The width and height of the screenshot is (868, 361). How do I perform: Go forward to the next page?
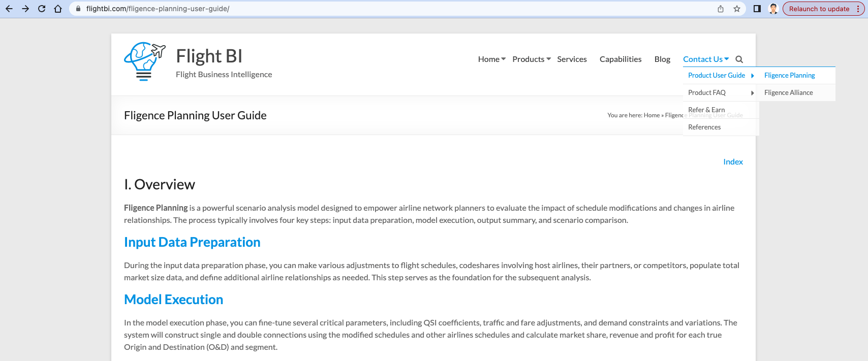[x=25, y=9]
